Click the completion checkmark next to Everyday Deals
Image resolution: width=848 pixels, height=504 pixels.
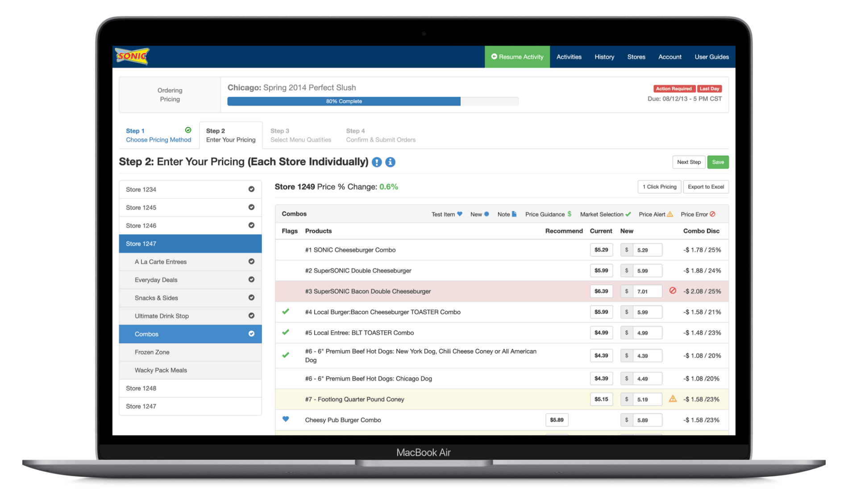tap(252, 280)
